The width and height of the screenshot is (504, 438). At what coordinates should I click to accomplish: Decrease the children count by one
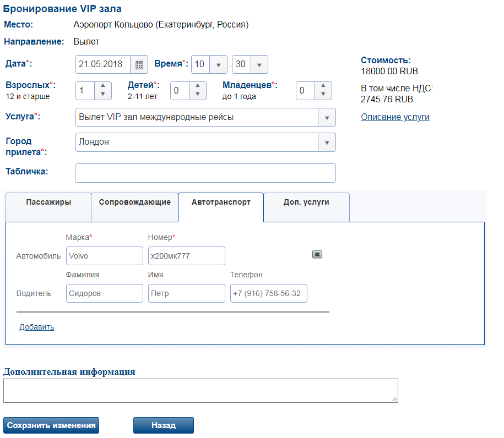(198, 95)
